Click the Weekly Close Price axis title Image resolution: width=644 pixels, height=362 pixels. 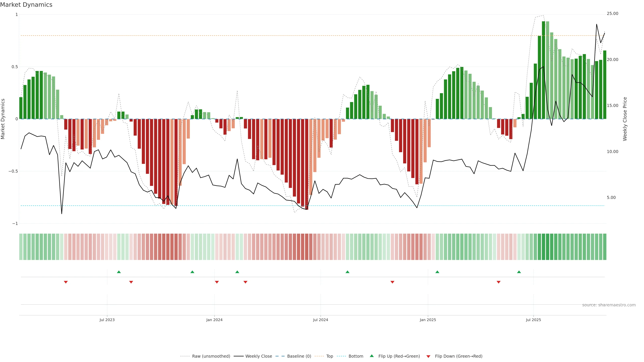(x=625, y=119)
